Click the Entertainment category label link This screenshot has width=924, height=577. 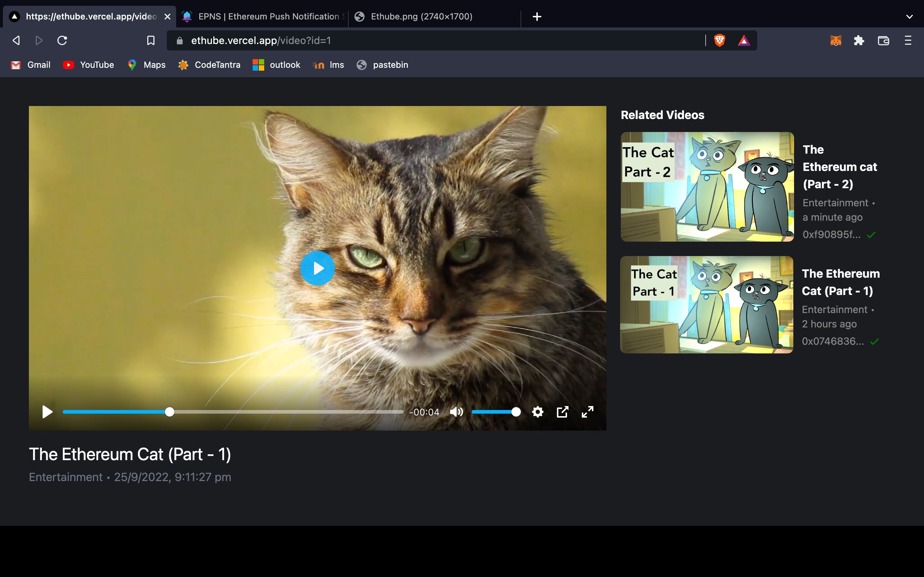(x=65, y=477)
